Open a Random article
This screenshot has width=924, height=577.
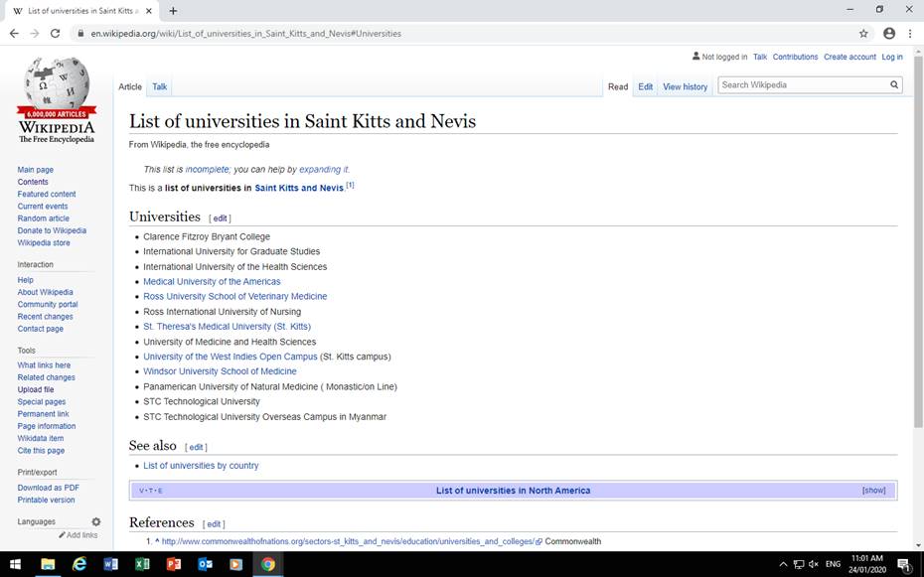43,218
